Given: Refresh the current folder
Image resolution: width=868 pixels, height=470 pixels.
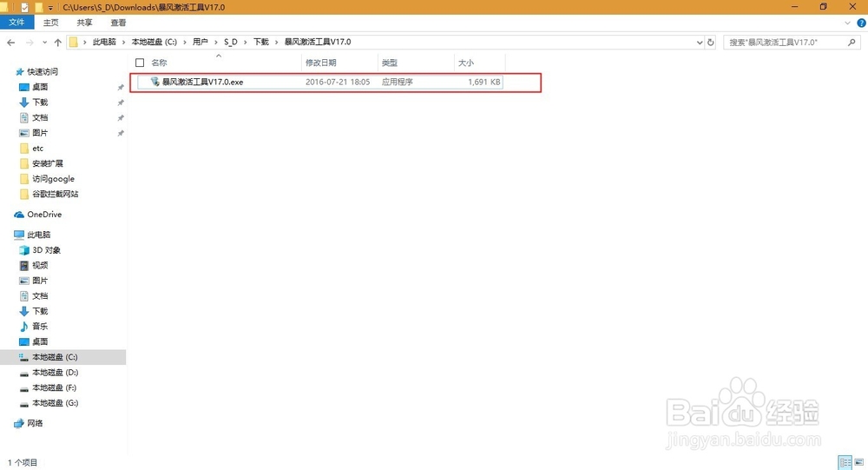Looking at the screenshot, I should [711, 42].
